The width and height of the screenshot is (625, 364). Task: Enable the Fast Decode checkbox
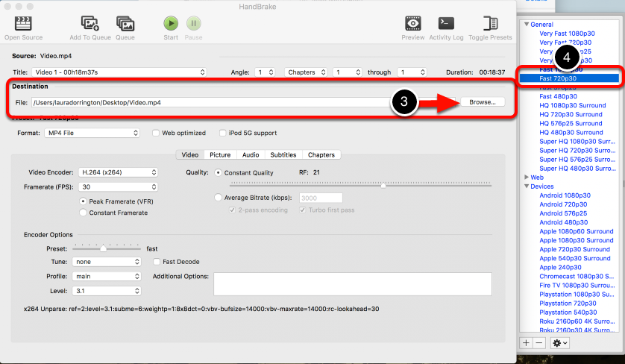[x=157, y=262]
